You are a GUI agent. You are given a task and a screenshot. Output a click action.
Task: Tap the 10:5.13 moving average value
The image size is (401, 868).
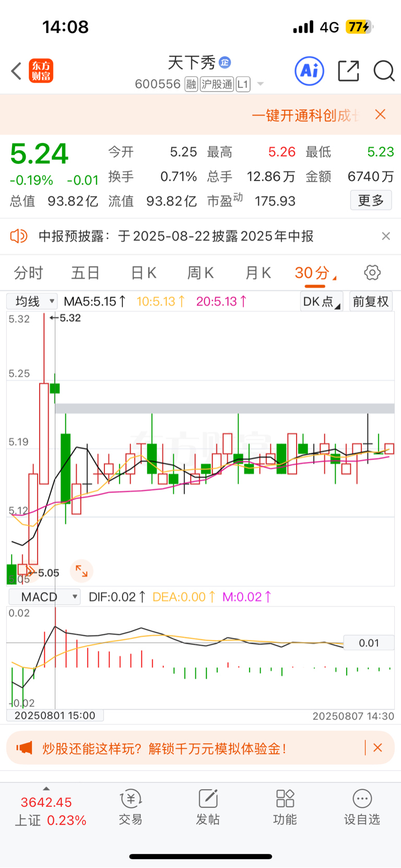tap(161, 301)
